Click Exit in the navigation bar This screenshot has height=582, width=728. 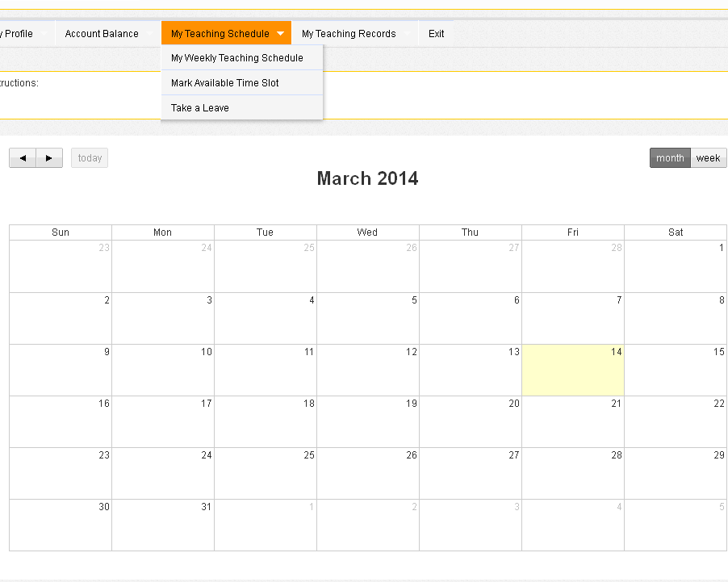(437, 34)
